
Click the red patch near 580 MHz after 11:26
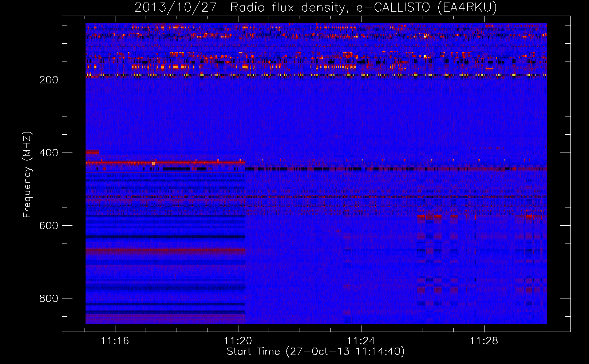[437, 217]
